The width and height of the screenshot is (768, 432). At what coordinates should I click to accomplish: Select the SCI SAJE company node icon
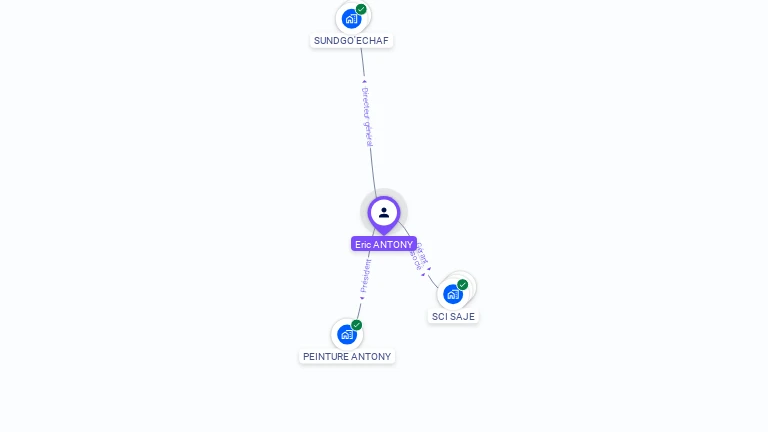tap(453, 294)
